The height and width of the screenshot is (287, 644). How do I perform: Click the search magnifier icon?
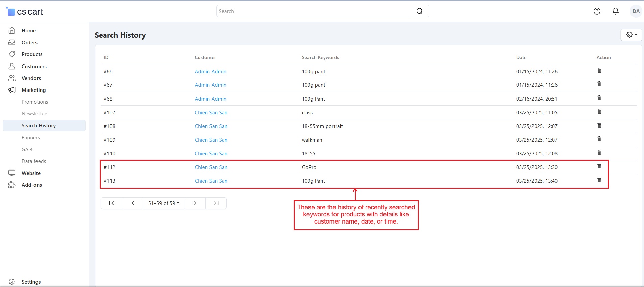click(419, 11)
